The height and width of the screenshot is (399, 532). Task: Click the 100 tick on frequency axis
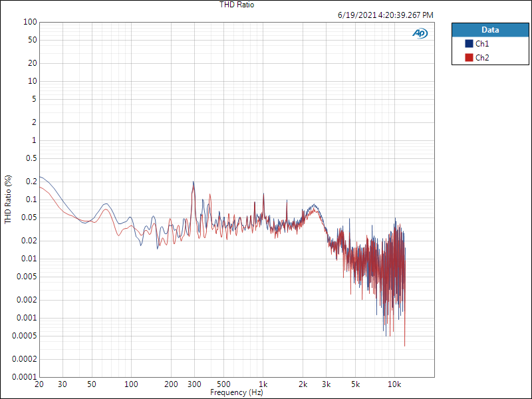pos(131,385)
